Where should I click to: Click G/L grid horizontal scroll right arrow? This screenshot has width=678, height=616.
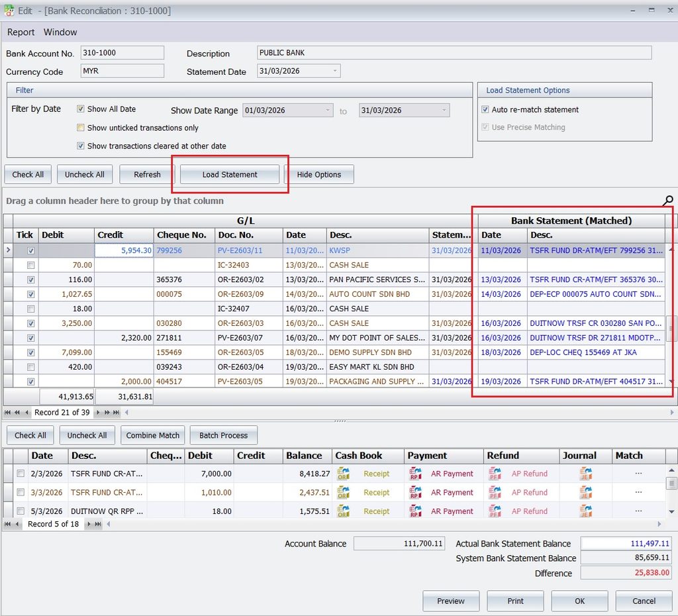pos(672,413)
